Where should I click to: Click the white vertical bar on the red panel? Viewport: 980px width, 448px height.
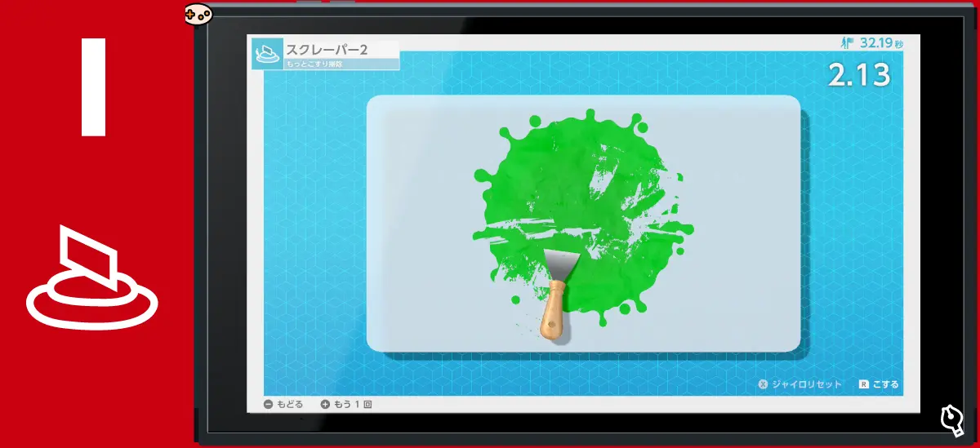[x=95, y=86]
